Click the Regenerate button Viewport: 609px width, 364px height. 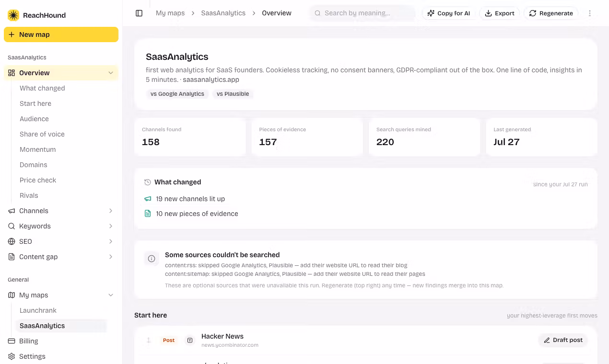(551, 13)
